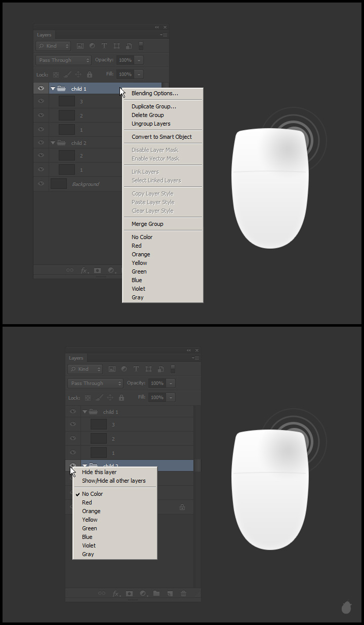
Task: Click the Background layer's lock icon
Action: pos(182,507)
